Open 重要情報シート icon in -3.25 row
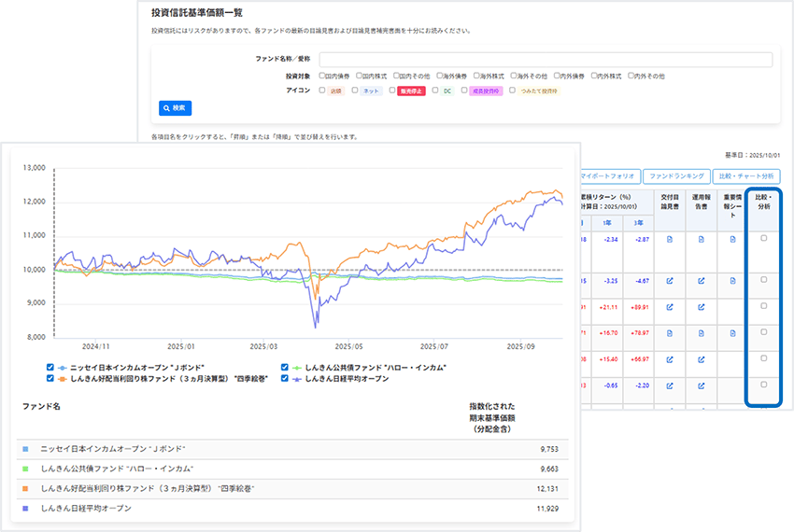 tap(732, 281)
